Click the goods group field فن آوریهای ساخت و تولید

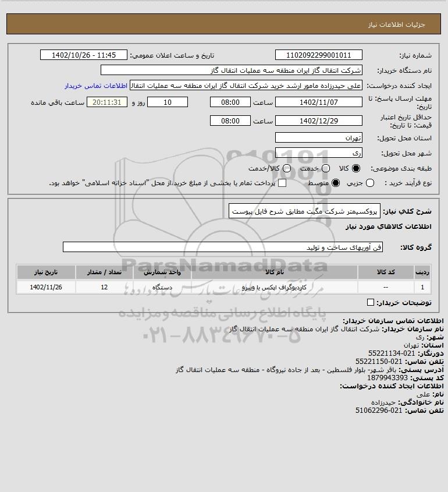(x=223, y=247)
